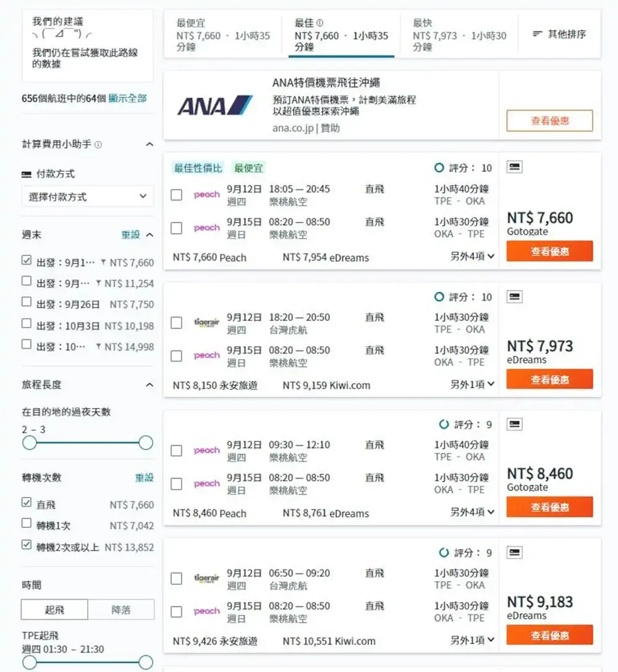Screen dimensions: 618x672
Task: Check the 轉機1次 stops filter
Action: [27, 523]
